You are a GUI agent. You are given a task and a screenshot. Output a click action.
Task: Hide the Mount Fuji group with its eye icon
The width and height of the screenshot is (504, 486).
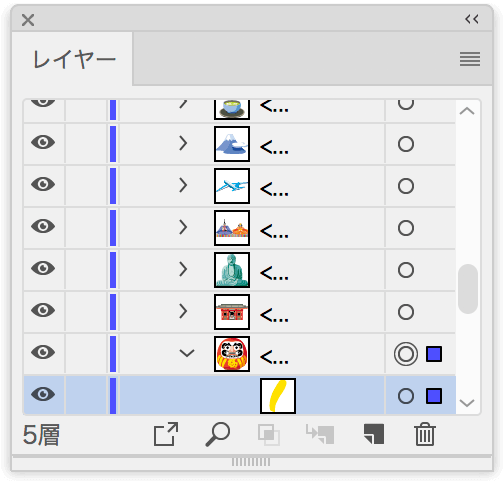pos(43,142)
